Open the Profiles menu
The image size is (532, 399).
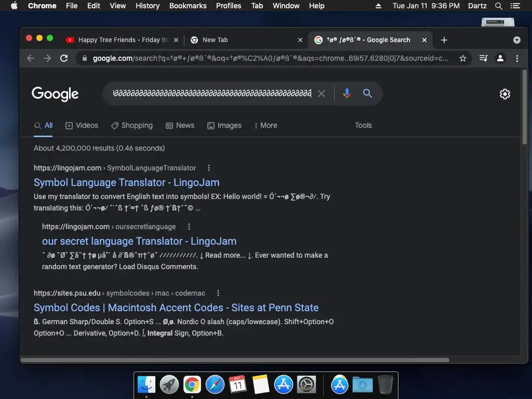(229, 6)
